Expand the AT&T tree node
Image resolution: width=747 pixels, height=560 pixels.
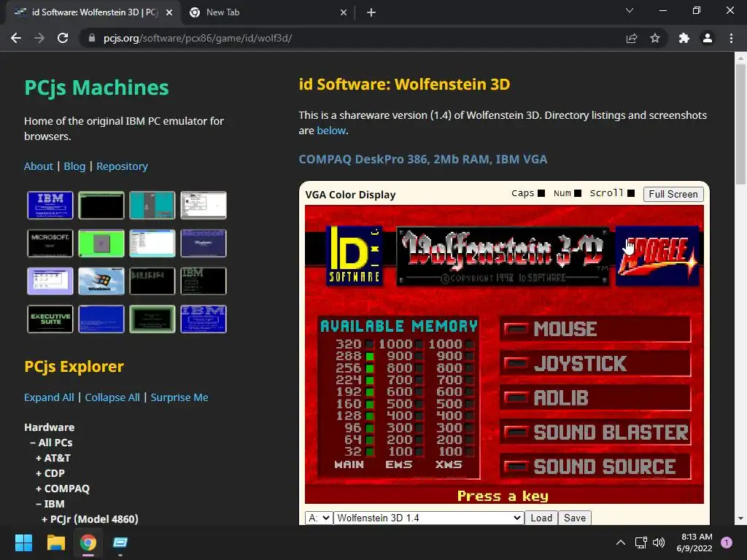(x=53, y=458)
